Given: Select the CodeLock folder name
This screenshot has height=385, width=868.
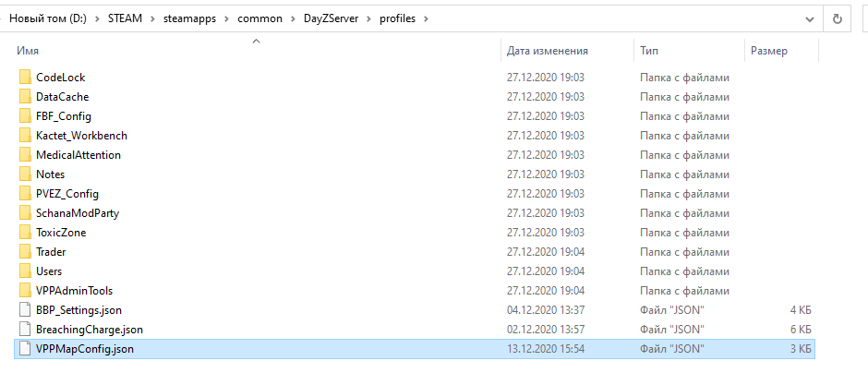Looking at the screenshot, I should pos(60,78).
